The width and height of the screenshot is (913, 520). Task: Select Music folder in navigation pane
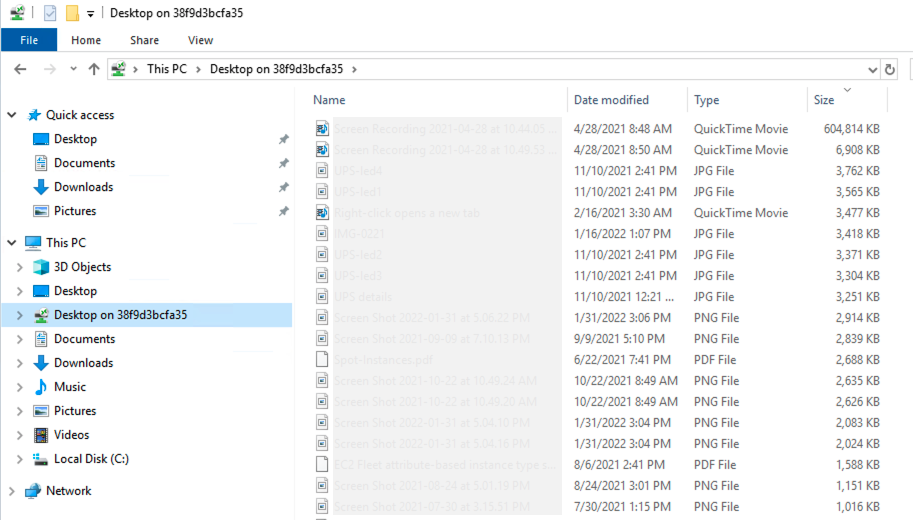tap(69, 387)
